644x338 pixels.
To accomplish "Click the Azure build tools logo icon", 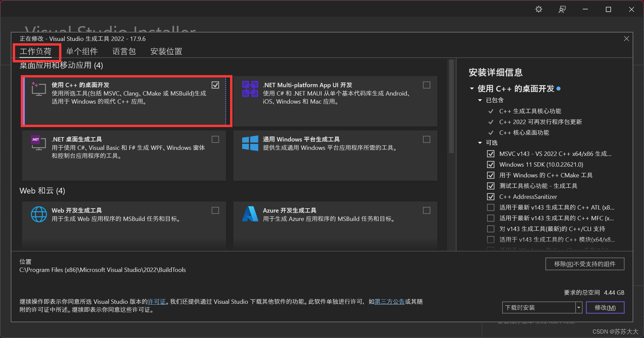I will [250, 214].
